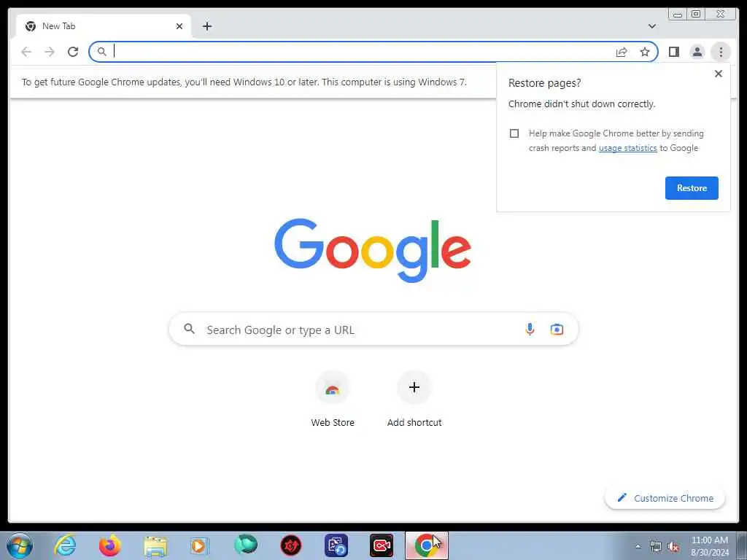Viewport: 747px width, 560px height.
Task: Open the blue image restore taskbar app
Action: [x=336, y=545]
